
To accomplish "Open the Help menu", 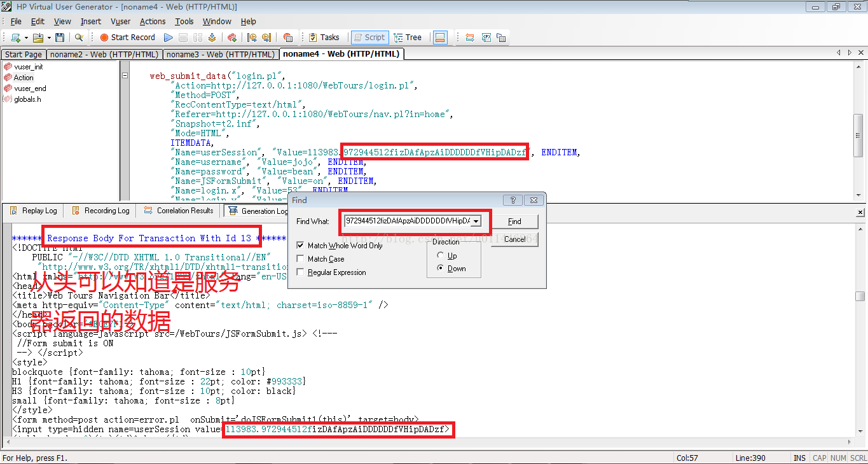I will click(248, 22).
